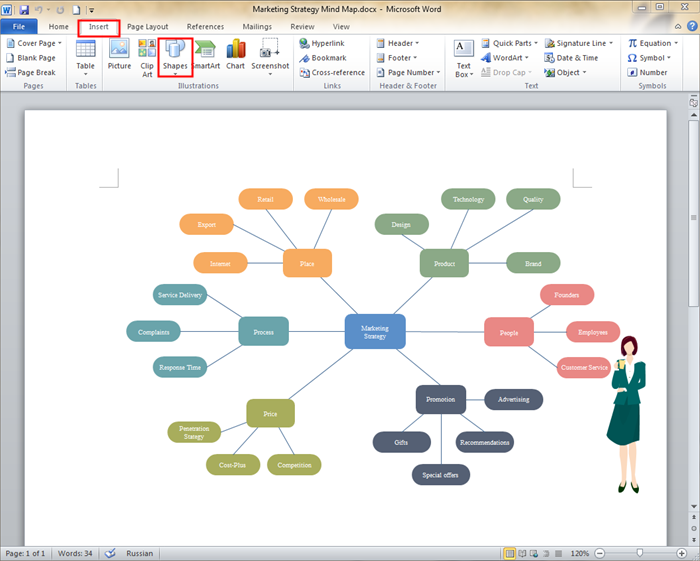Click the Hyperlink button
Image resolution: width=700 pixels, height=561 pixels.
pyautogui.click(x=326, y=43)
